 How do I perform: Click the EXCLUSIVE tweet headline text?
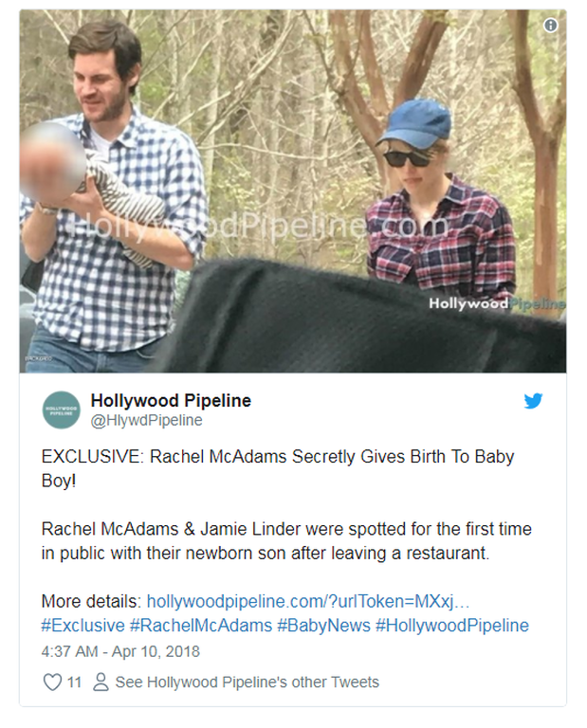(278, 468)
